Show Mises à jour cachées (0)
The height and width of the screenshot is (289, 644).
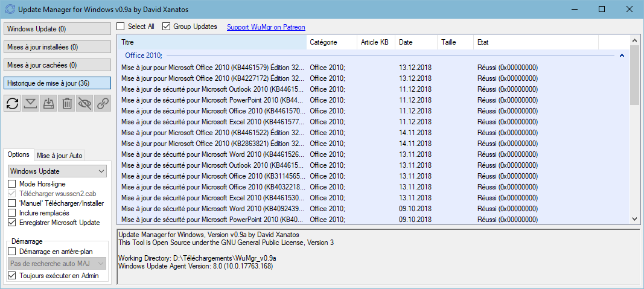point(57,65)
